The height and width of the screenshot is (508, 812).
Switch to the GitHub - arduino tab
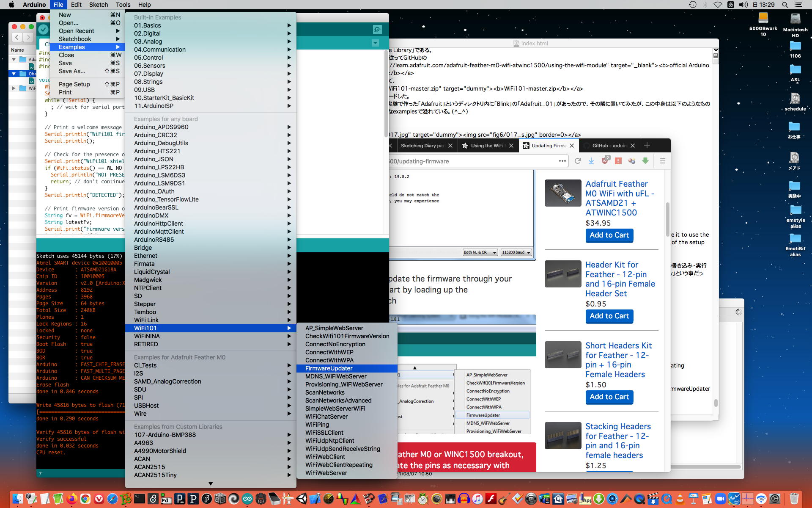tap(609, 146)
